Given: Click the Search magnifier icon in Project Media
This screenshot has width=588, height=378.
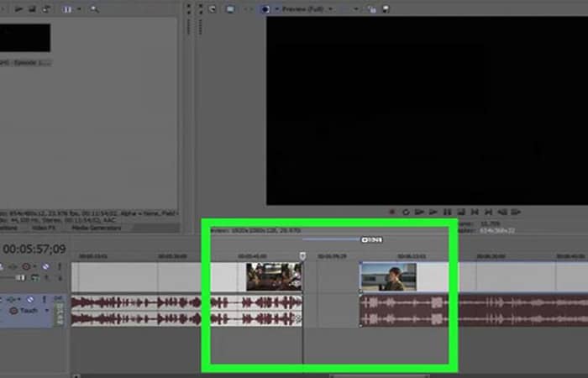Looking at the screenshot, I should (x=94, y=9).
